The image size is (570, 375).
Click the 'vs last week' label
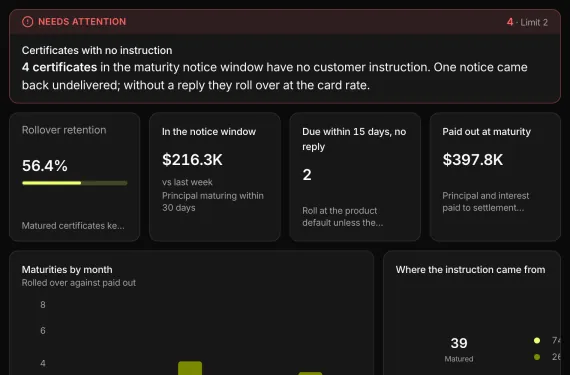coord(187,182)
